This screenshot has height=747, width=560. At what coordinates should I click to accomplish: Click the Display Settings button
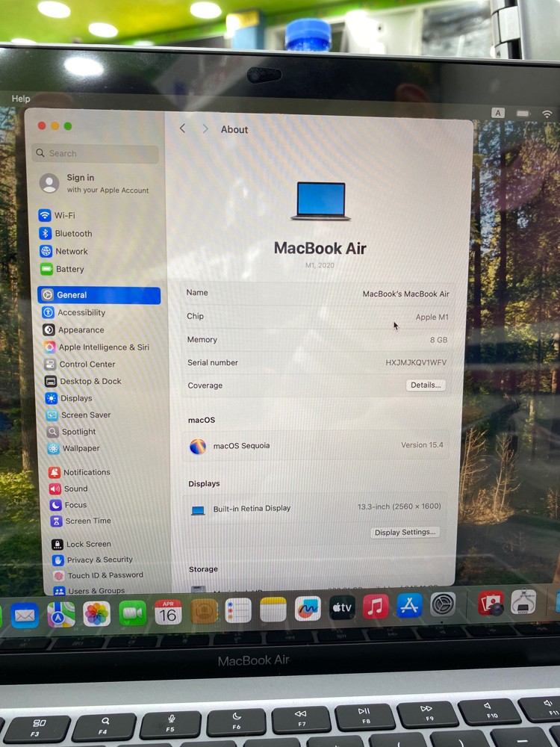point(405,532)
